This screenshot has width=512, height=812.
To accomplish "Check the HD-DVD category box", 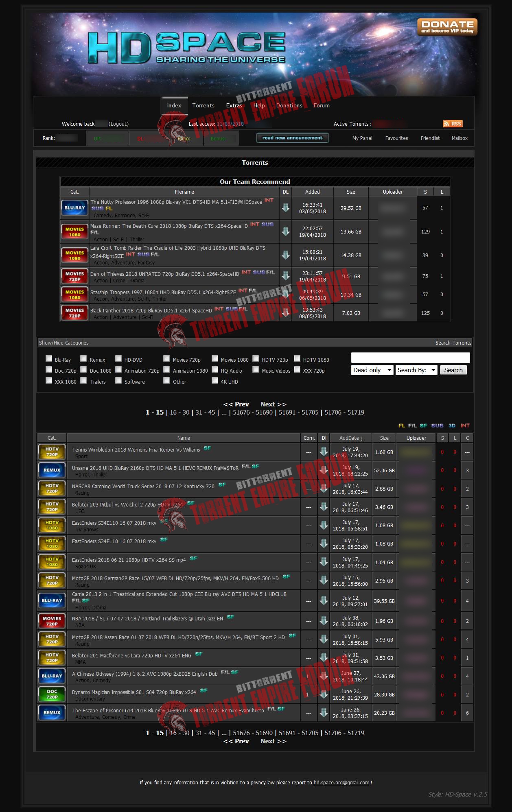I will pyautogui.click(x=118, y=358).
